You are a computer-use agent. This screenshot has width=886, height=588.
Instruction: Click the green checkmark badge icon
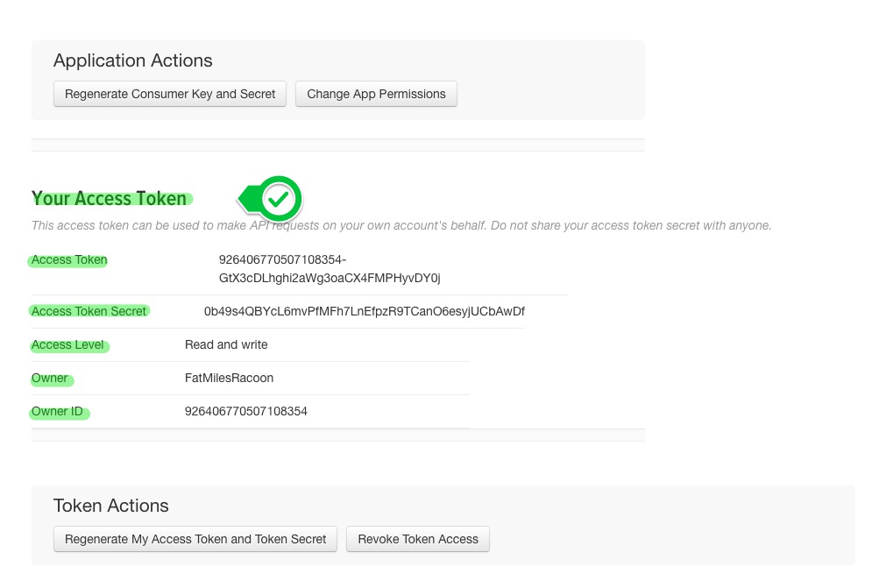coord(279,199)
